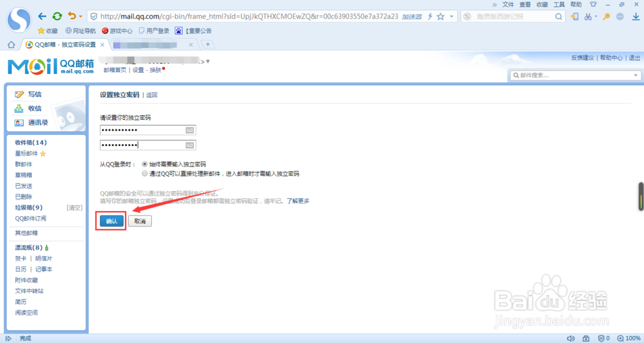644x343 pixels.
Task: Expand the account dropdown triangle after the email address
Action: tap(208, 62)
